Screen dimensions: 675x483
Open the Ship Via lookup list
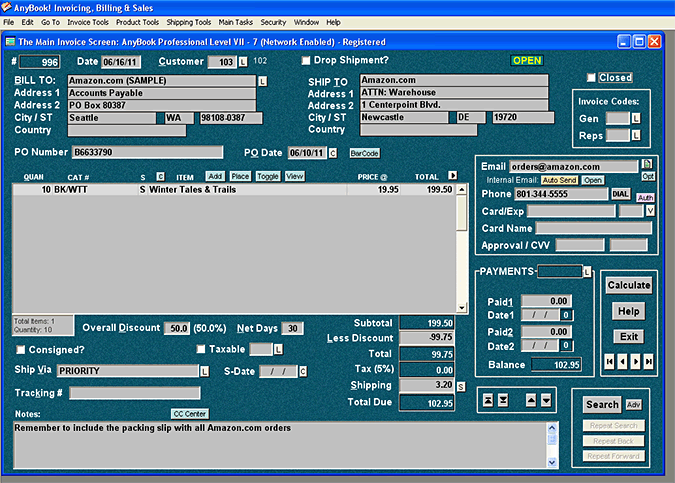click(204, 371)
